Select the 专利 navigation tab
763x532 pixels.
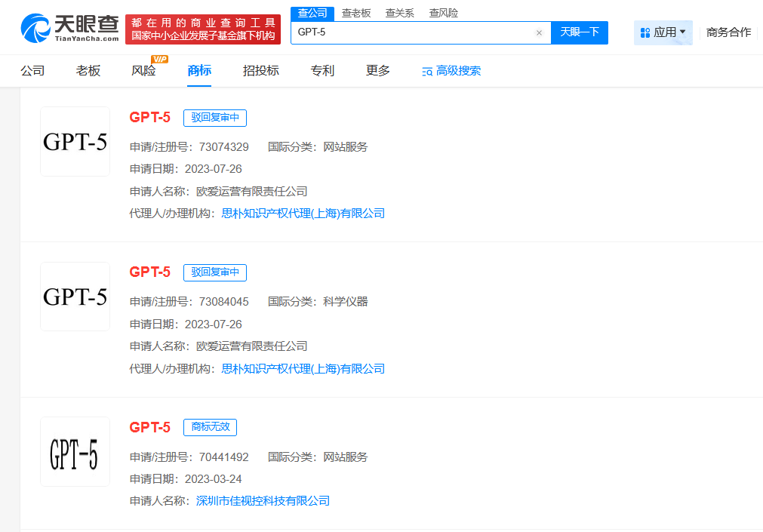point(322,70)
